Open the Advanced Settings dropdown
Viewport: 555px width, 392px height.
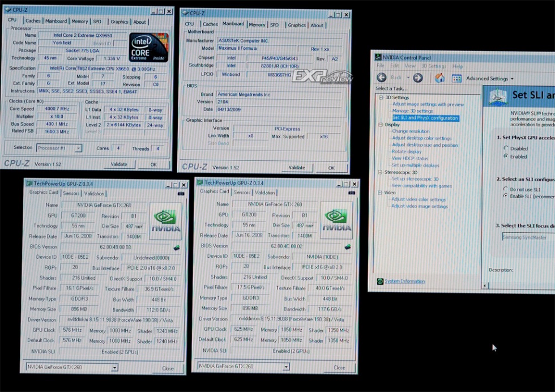coord(489,79)
